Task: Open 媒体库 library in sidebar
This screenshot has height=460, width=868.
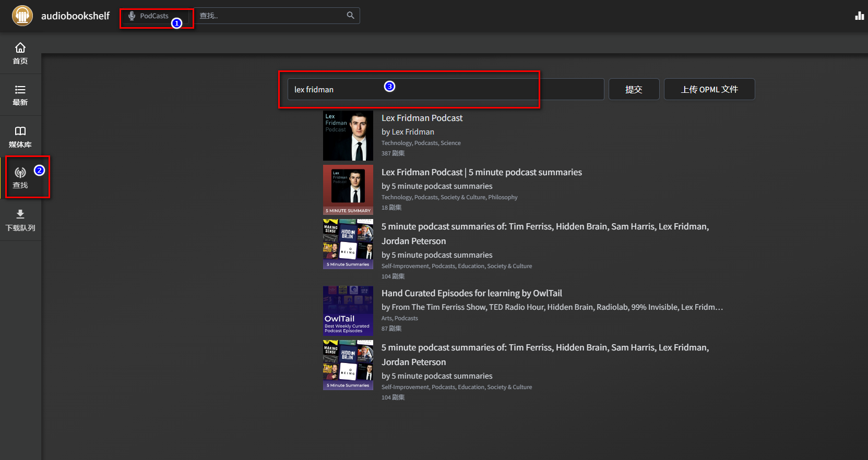Action: tap(20, 137)
